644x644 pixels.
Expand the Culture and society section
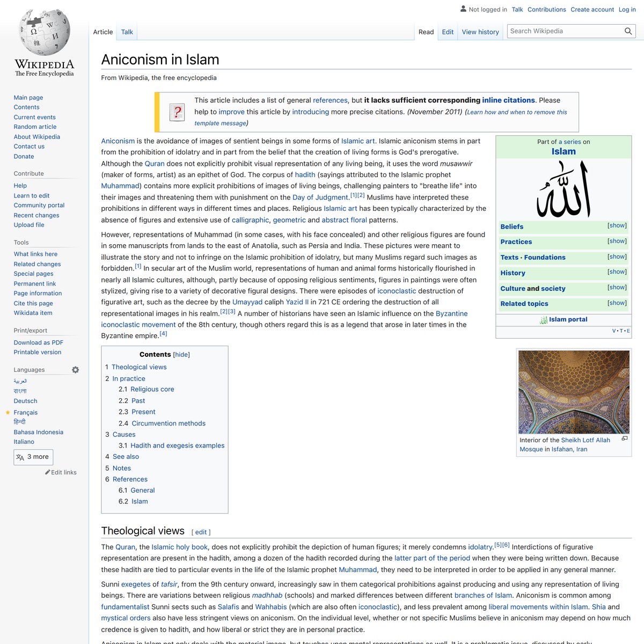(616, 287)
